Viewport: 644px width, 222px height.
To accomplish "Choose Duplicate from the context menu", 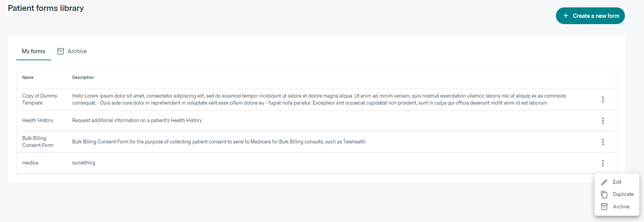I will 623,194.
